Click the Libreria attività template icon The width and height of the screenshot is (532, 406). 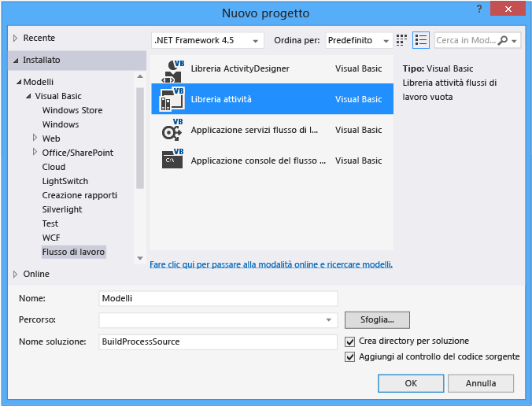tap(172, 99)
